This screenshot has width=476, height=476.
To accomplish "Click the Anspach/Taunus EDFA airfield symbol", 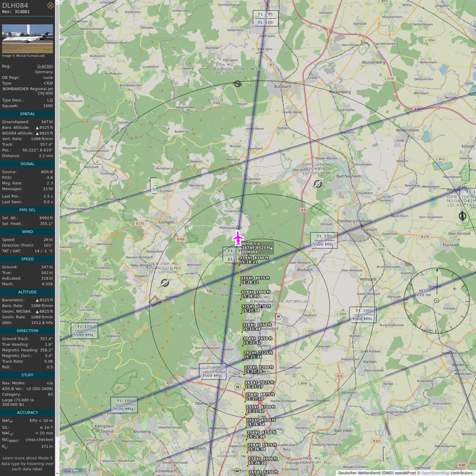I will click(165, 283).
